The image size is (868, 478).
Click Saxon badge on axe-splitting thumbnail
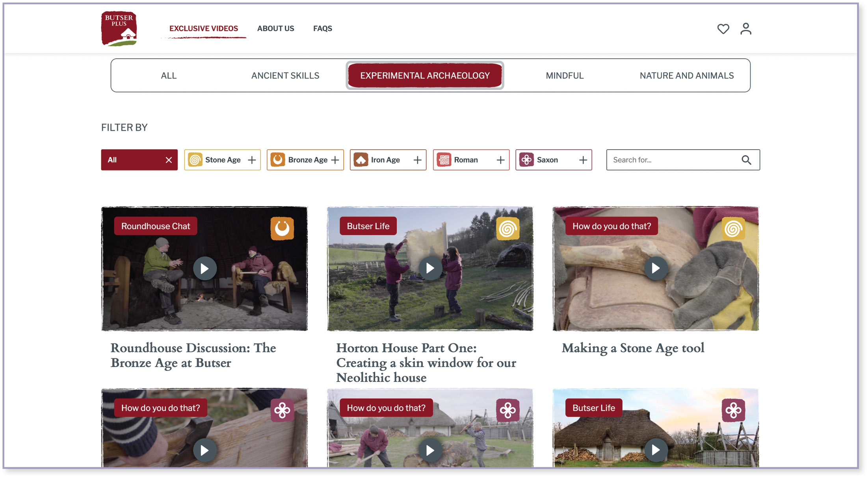(x=282, y=410)
